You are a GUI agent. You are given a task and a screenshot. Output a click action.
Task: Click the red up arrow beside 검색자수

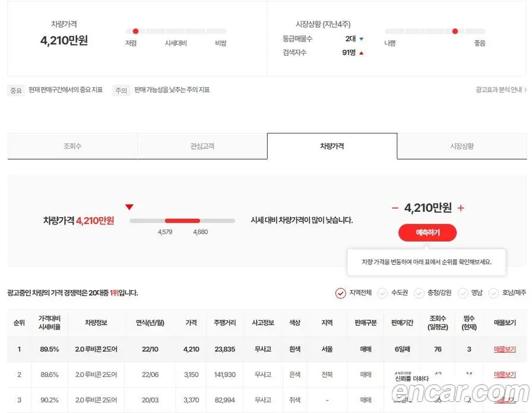click(362, 53)
